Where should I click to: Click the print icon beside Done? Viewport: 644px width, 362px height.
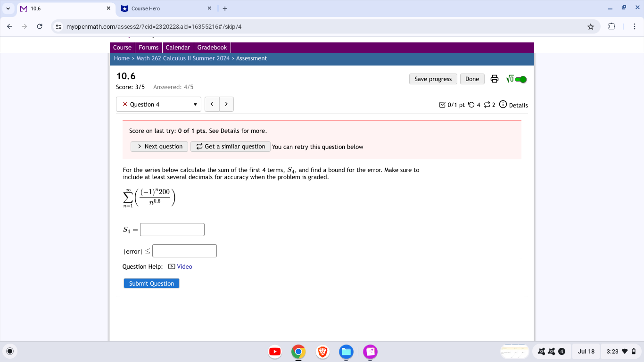tap(495, 79)
